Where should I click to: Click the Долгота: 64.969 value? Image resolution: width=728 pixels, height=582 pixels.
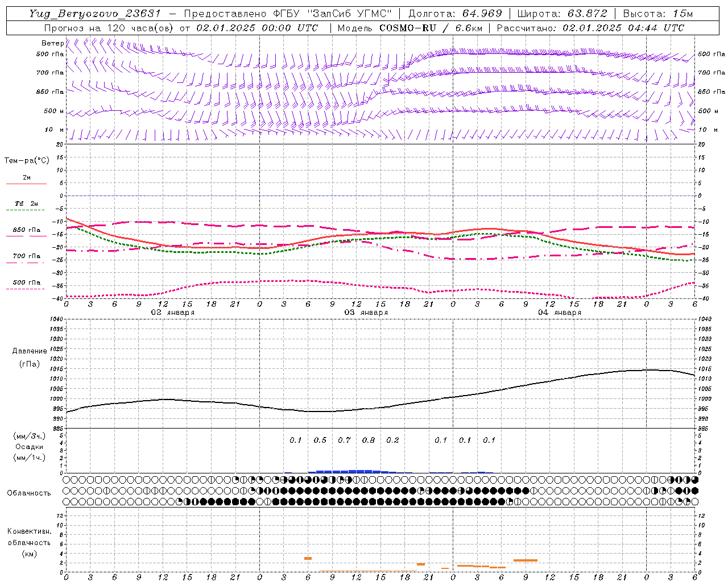(x=456, y=14)
